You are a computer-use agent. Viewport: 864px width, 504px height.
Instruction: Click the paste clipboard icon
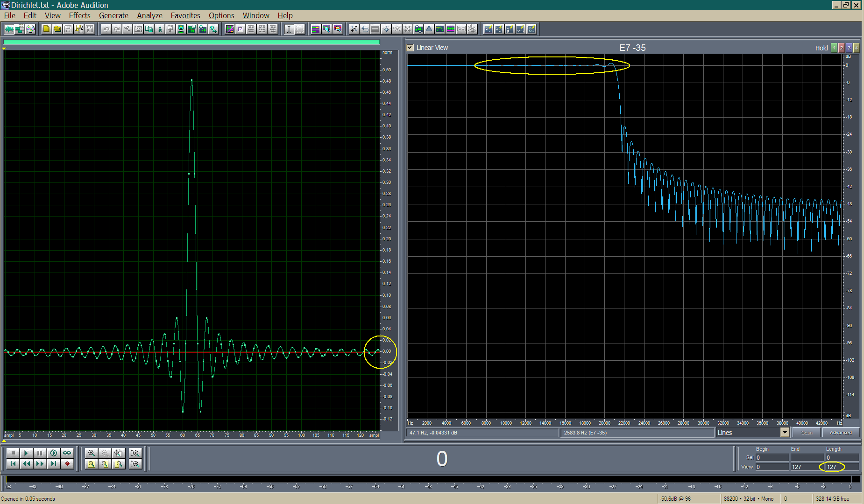coord(170,29)
